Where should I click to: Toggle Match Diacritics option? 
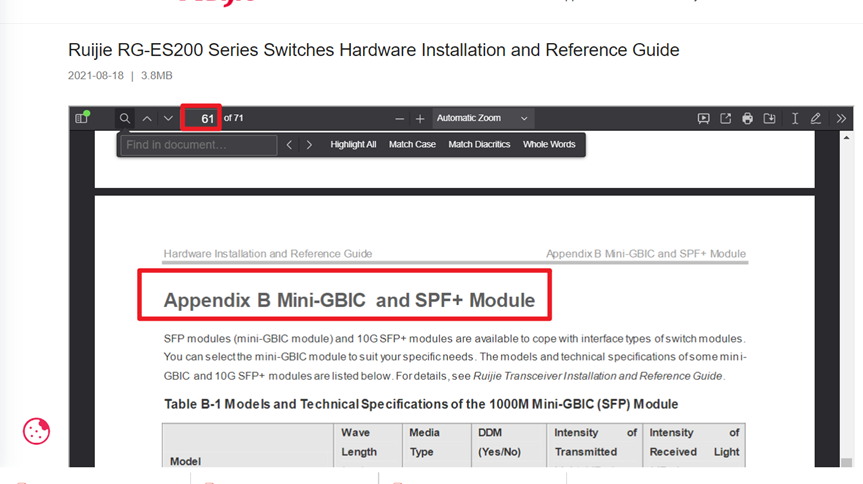479,144
